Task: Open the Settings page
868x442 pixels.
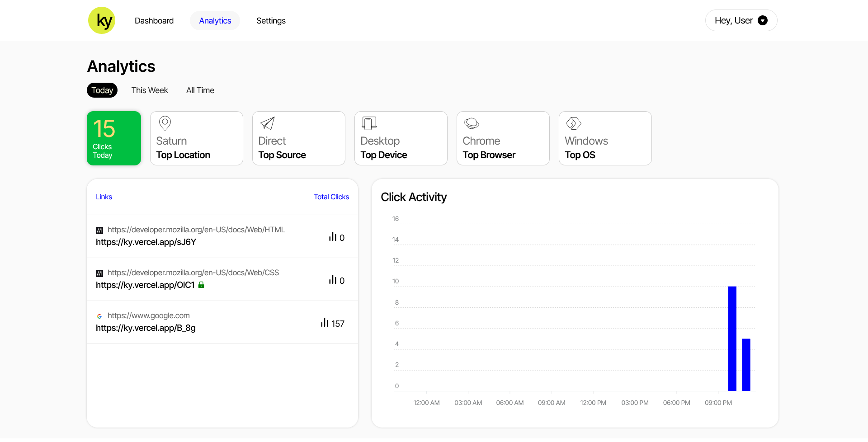Action: pos(271,20)
